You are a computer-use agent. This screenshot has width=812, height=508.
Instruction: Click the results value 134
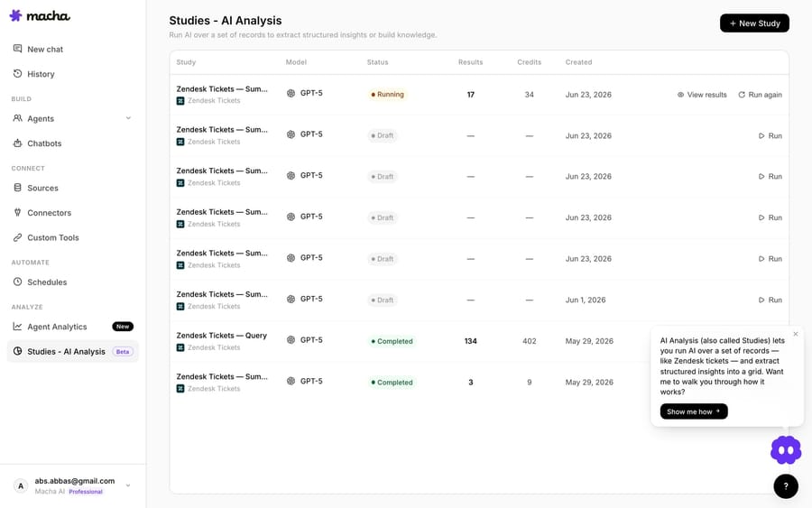470,341
